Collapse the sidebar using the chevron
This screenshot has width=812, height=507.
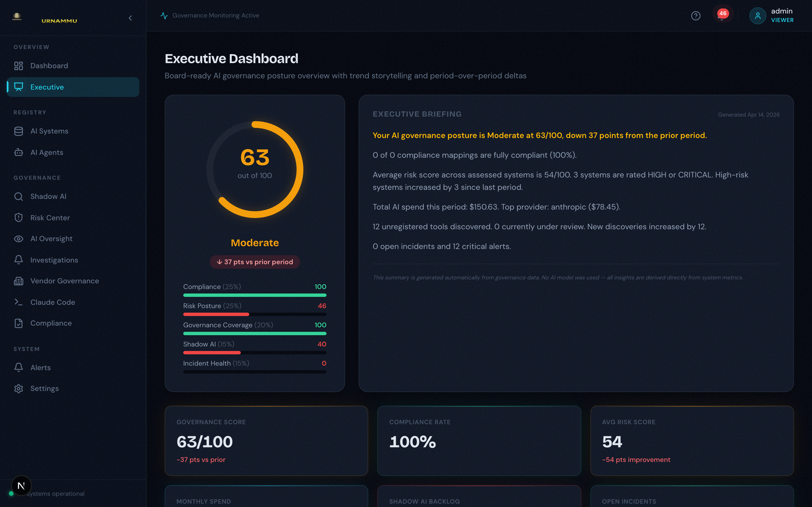point(131,18)
